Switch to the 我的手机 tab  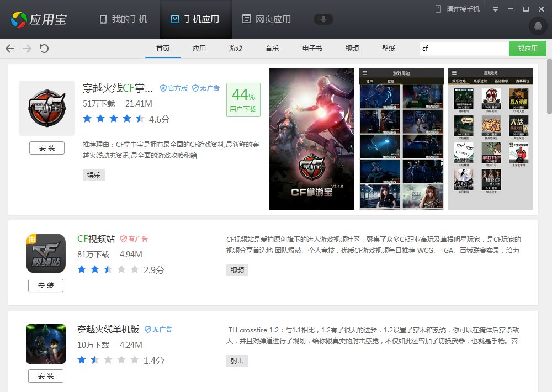pyautogui.click(x=121, y=18)
